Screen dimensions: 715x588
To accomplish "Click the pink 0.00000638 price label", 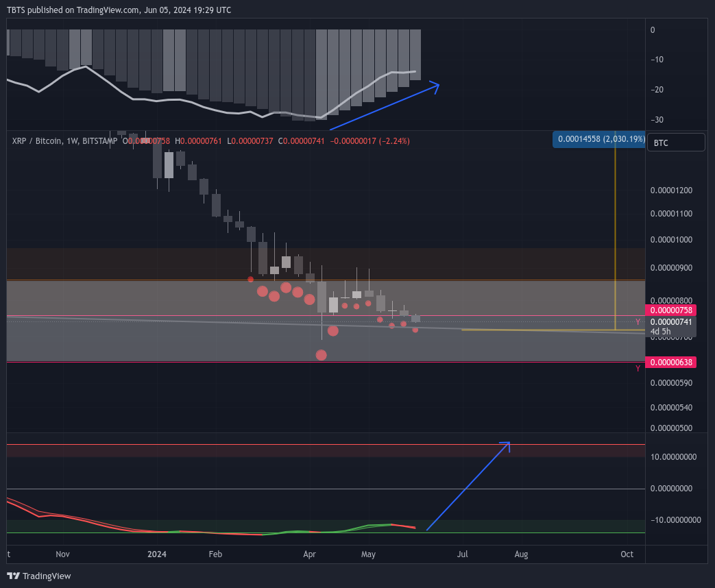I will 670,363.
